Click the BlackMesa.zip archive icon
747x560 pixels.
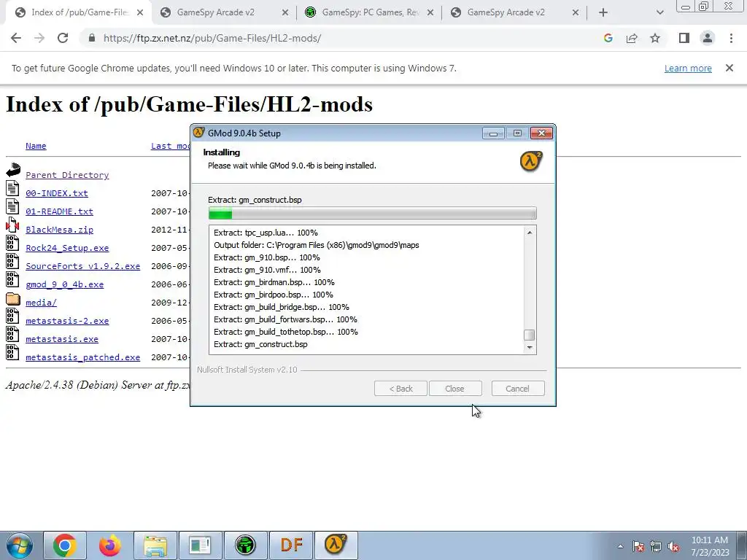[13, 225]
